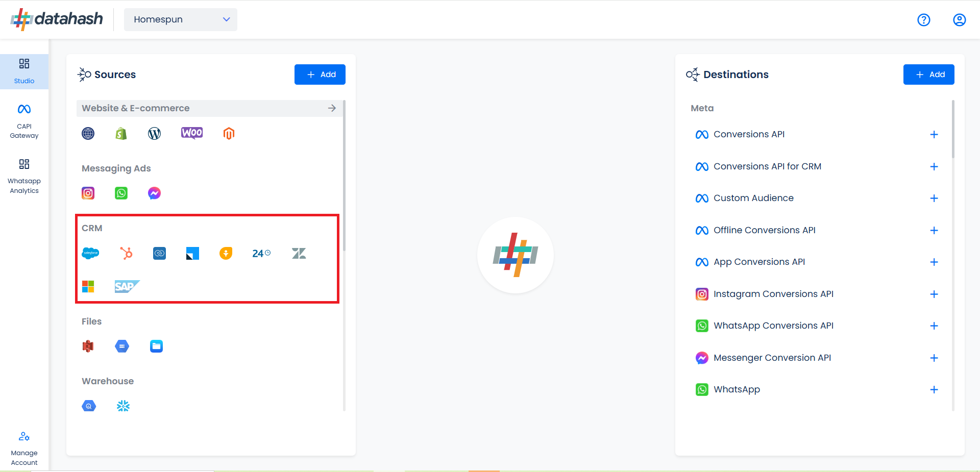Click the Files section heading
This screenshot has height=472, width=980.
[92, 321]
